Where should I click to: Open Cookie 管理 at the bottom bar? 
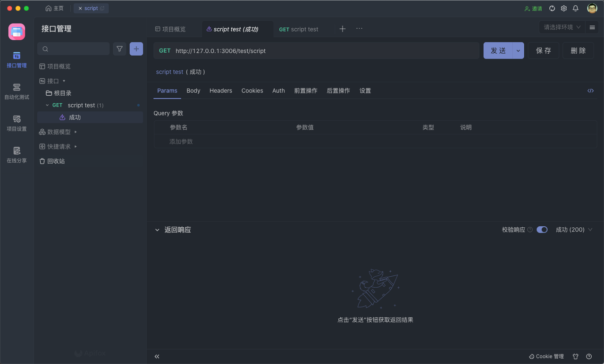click(x=546, y=356)
